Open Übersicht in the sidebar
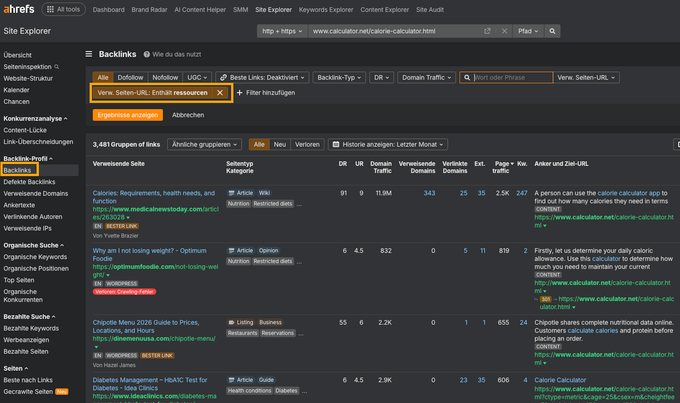 tap(17, 55)
